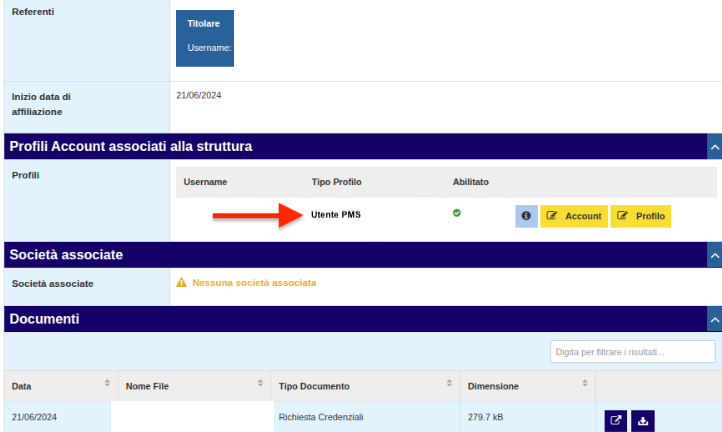
Task: Select the blue Titolare referent card
Action: (x=205, y=38)
